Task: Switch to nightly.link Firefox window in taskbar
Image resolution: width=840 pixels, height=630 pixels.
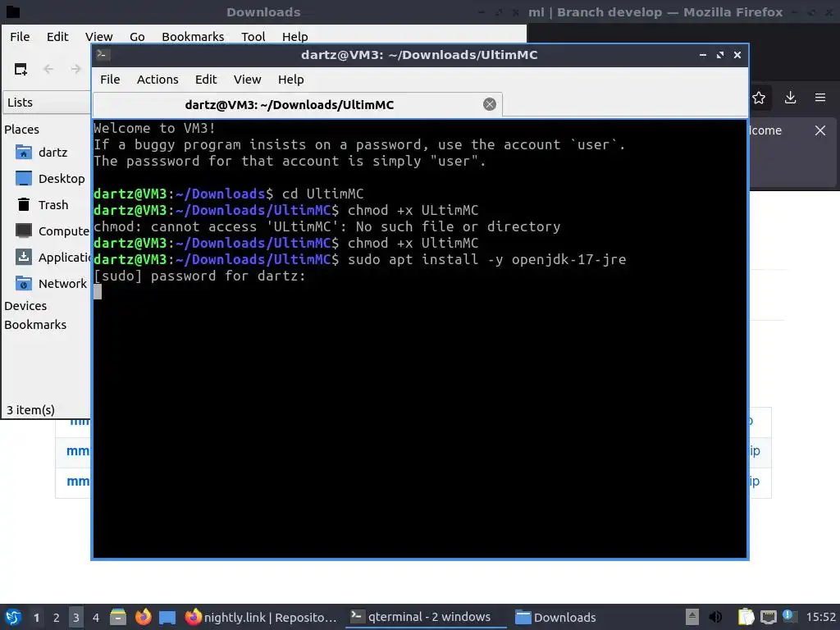Action: click(262, 617)
